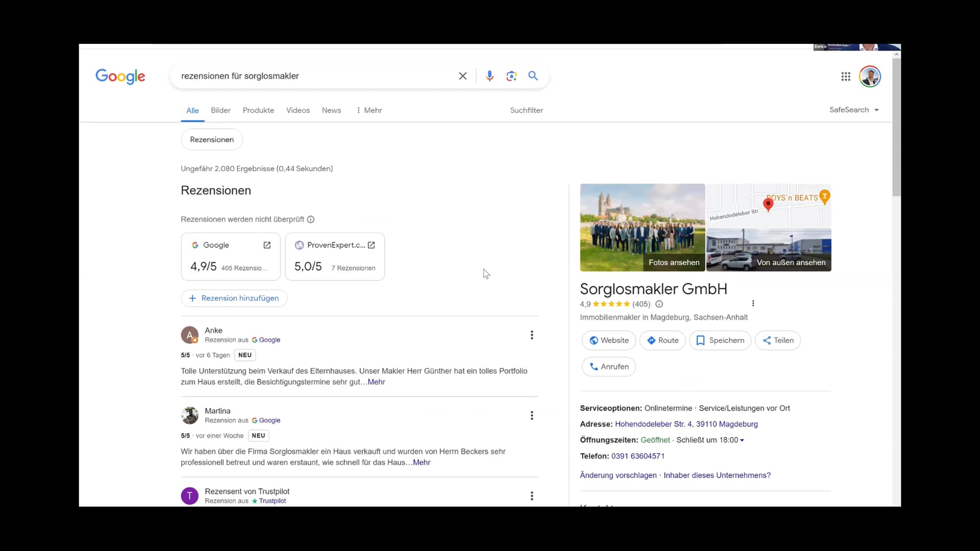
Task: Click the page vertical scrollbar thumb
Action: 896,128
